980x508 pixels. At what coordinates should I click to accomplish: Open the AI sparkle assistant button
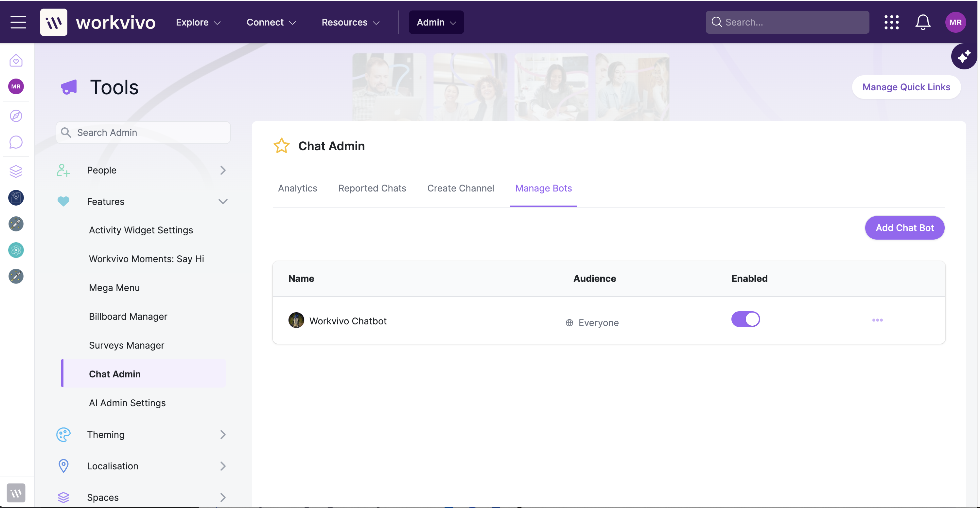[x=964, y=56]
